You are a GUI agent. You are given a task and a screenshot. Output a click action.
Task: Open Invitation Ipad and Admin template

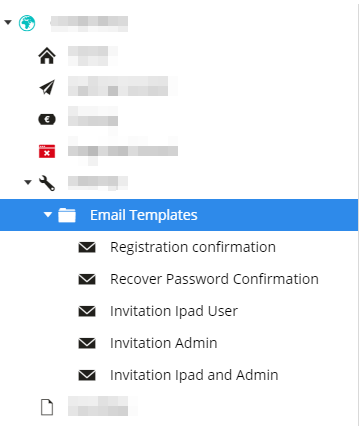pos(194,375)
